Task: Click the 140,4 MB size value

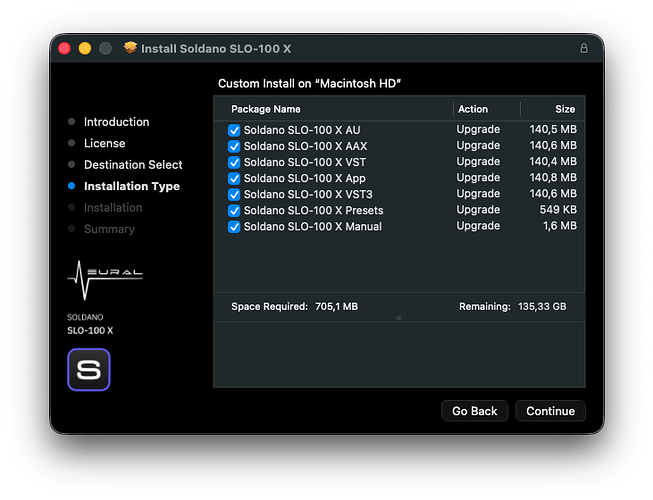Action: (x=553, y=162)
